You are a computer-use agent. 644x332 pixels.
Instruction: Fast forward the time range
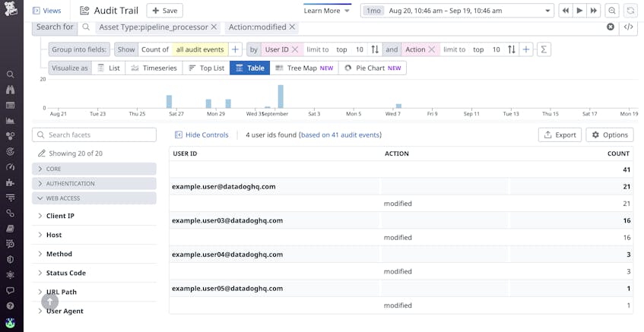[594, 11]
